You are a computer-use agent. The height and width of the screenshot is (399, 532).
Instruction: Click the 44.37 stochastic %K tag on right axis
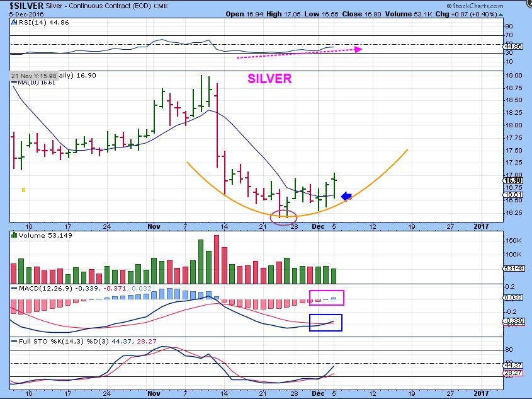[513, 366]
